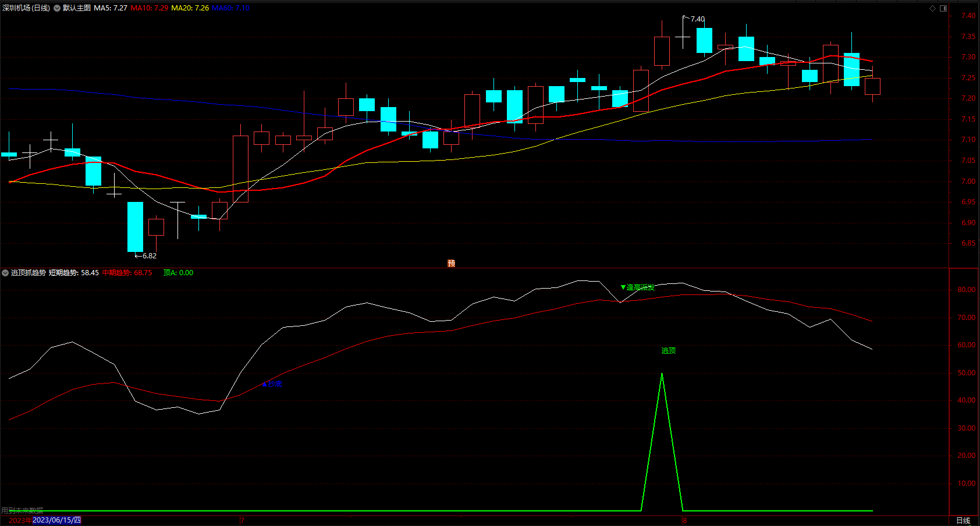Click the 逢高派发 signal marker

coord(638,287)
